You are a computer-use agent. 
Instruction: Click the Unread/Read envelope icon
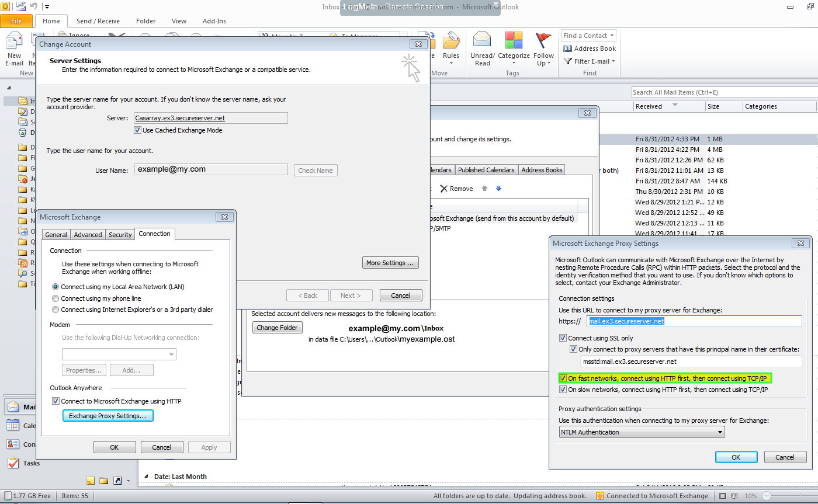point(482,40)
